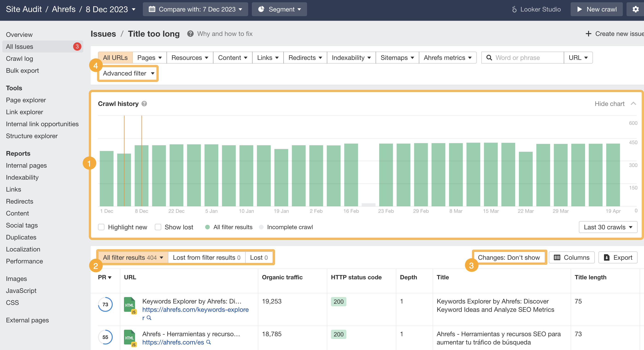Click the Looker Studio icon
This screenshot has width=644, height=350.
514,9
